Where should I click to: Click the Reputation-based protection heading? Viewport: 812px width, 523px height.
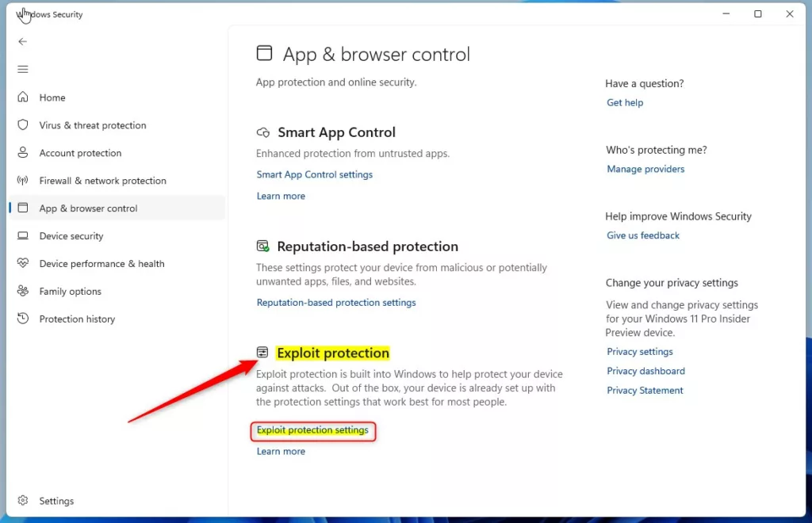pyautogui.click(x=368, y=246)
